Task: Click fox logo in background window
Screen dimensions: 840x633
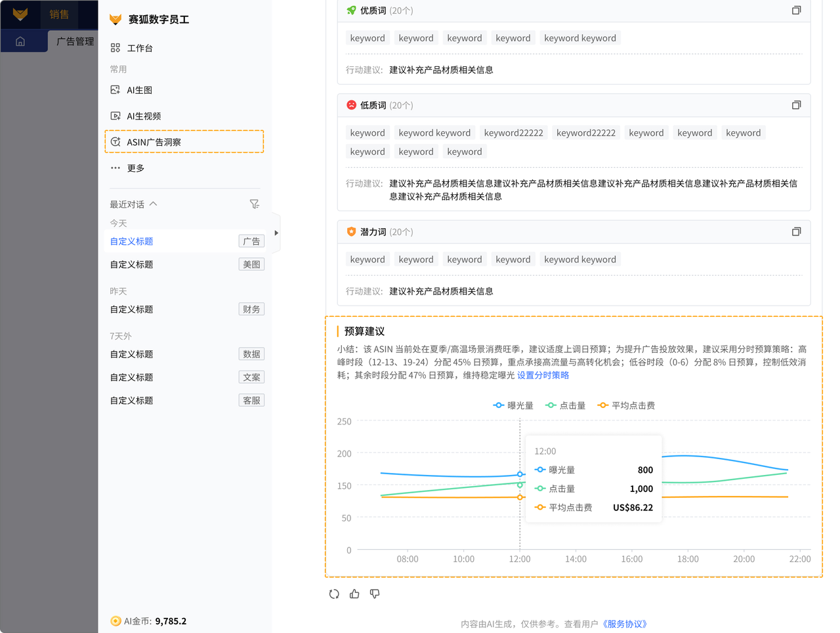Action: click(20, 14)
